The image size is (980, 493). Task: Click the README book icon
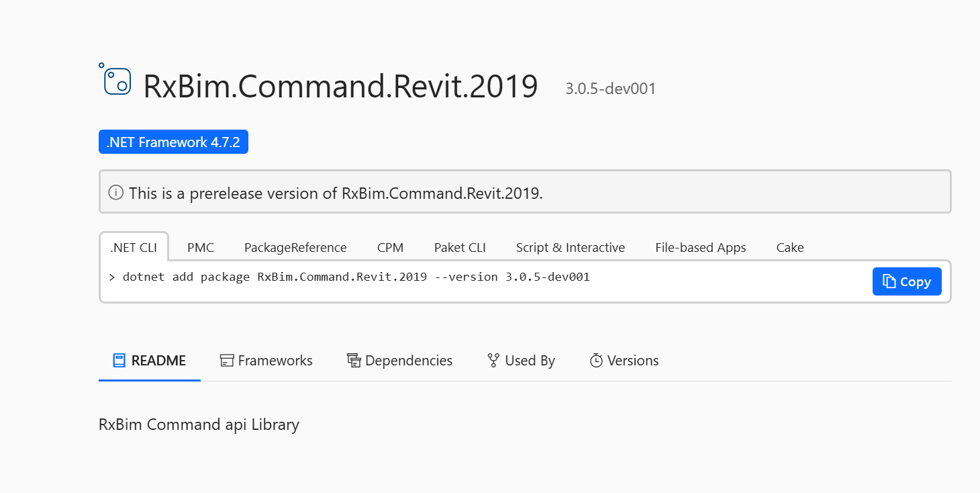coord(119,361)
